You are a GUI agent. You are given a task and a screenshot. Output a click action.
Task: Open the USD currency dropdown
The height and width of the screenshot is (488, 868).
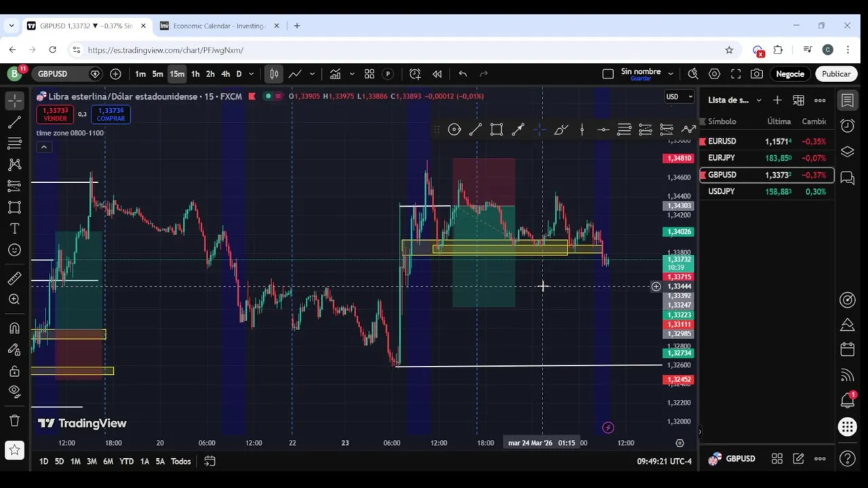(679, 96)
